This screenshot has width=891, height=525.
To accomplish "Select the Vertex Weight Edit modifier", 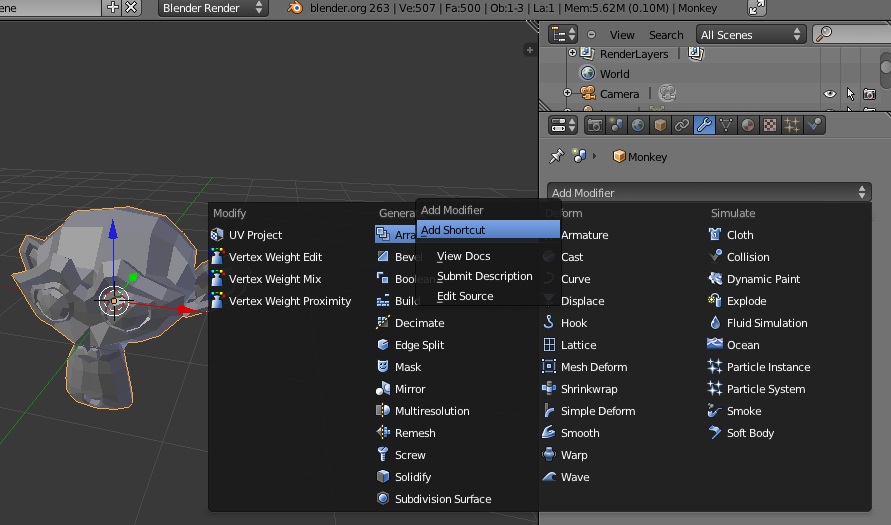I will (x=275, y=257).
